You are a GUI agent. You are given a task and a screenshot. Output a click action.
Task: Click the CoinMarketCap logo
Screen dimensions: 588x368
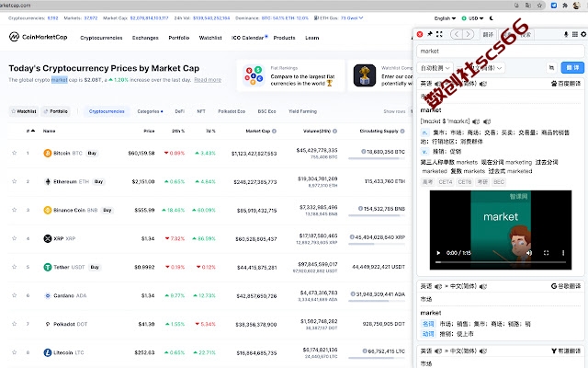(38, 37)
